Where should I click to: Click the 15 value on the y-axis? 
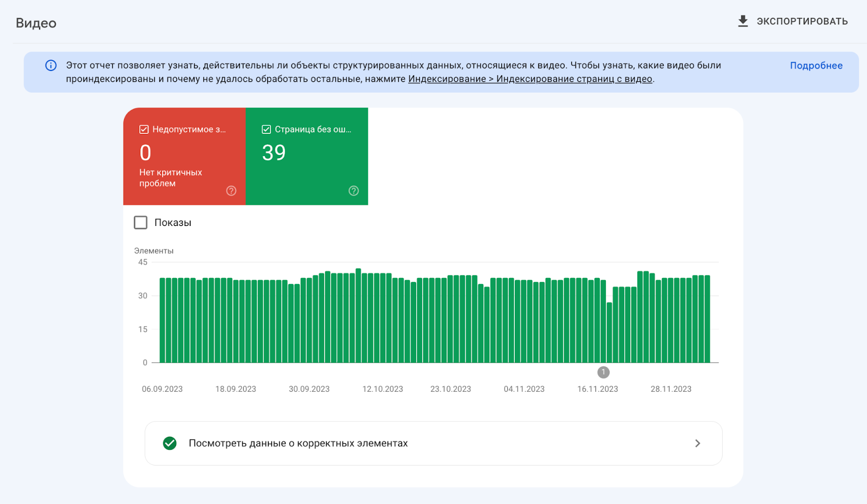(143, 329)
